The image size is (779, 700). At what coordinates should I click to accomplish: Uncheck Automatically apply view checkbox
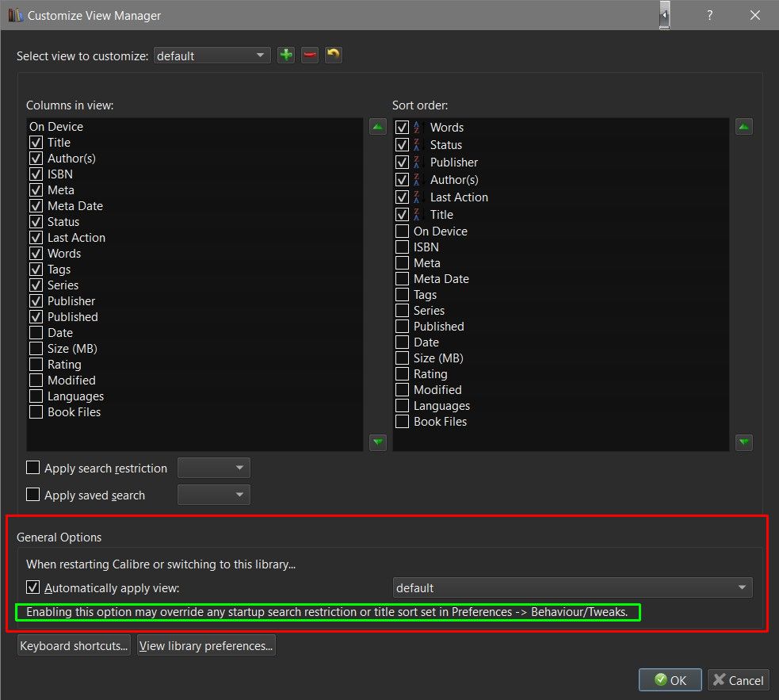[32, 587]
